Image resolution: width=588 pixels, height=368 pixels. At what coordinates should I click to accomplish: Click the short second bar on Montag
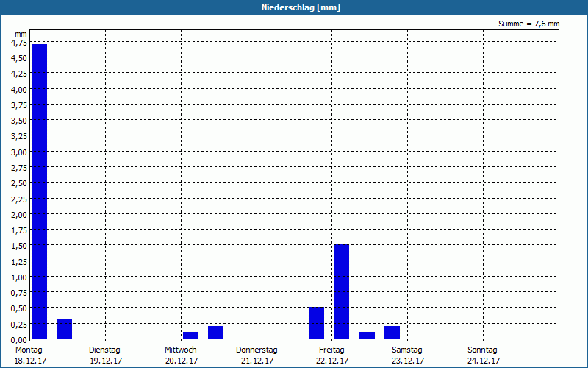64,329
